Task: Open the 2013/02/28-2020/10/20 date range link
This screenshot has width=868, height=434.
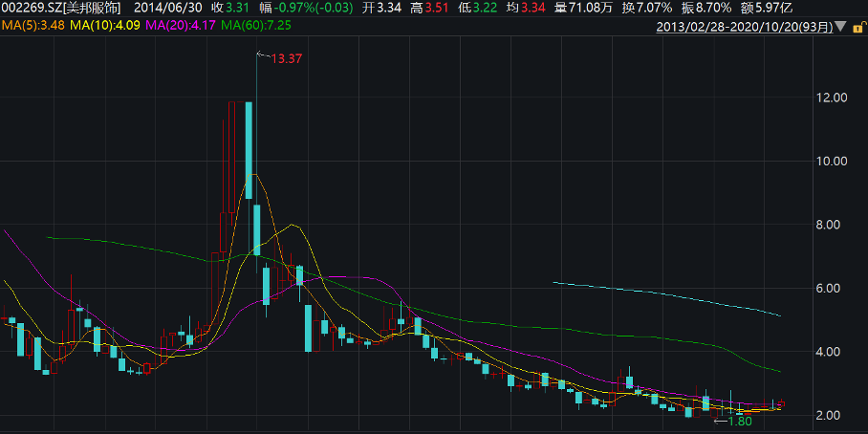Action: click(x=745, y=26)
